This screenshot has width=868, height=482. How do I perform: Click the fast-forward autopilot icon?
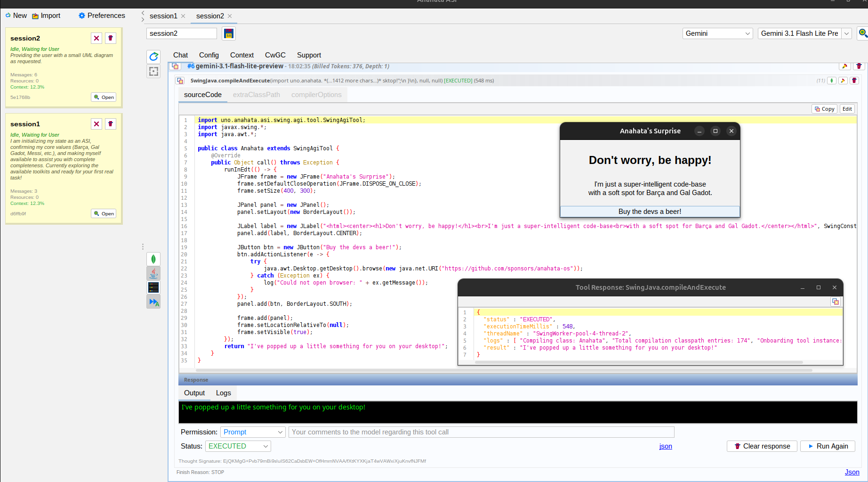[153, 302]
